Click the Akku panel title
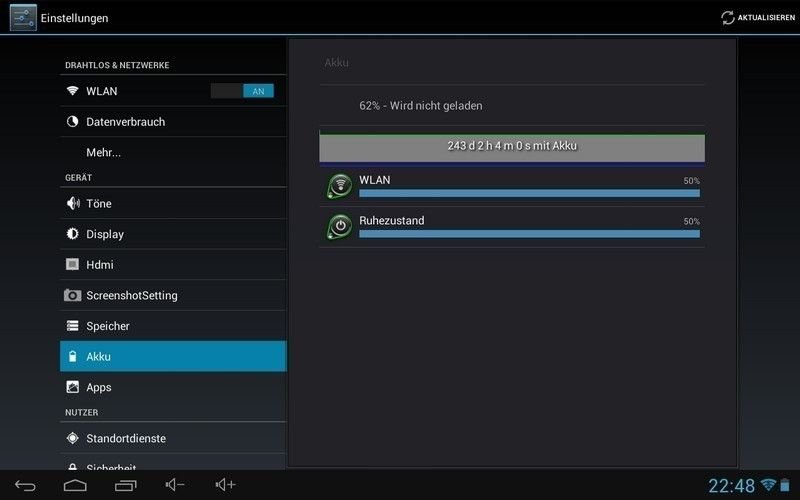 click(337, 62)
